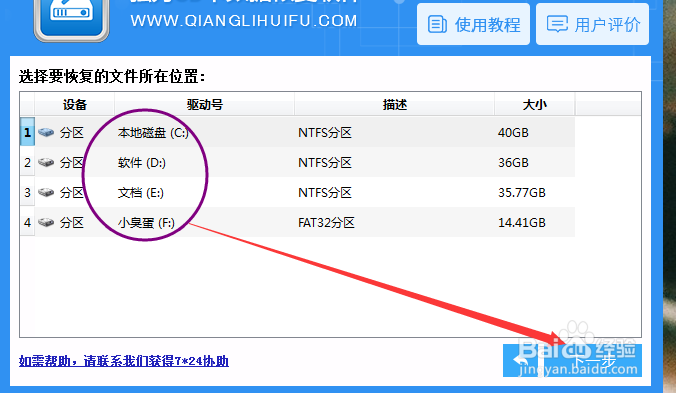Click the WWW.QIANGLIHUIFU.COM website text
Viewport: 676px width, 393px height.
[x=244, y=21]
